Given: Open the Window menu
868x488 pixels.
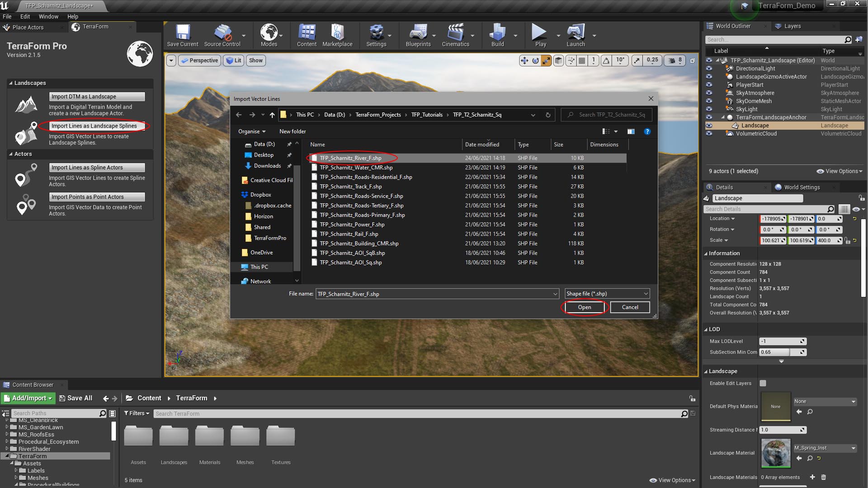Looking at the screenshot, I should pyautogui.click(x=48, y=16).
